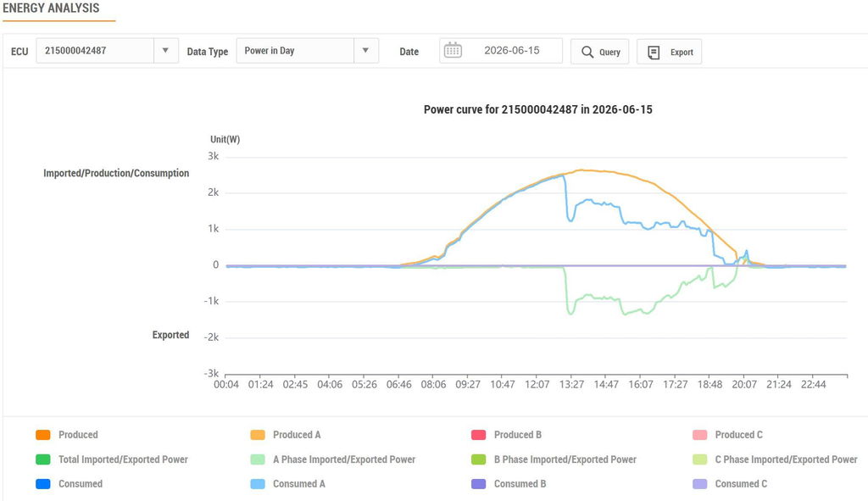
Task: Click the Query magnifier icon
Action: click(587, 52)
